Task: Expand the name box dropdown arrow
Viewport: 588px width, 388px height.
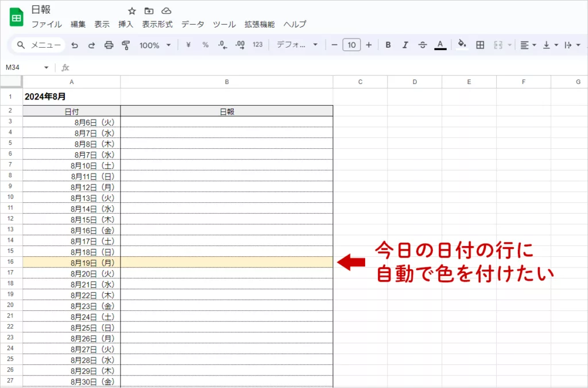Action: tap(46, 68)
